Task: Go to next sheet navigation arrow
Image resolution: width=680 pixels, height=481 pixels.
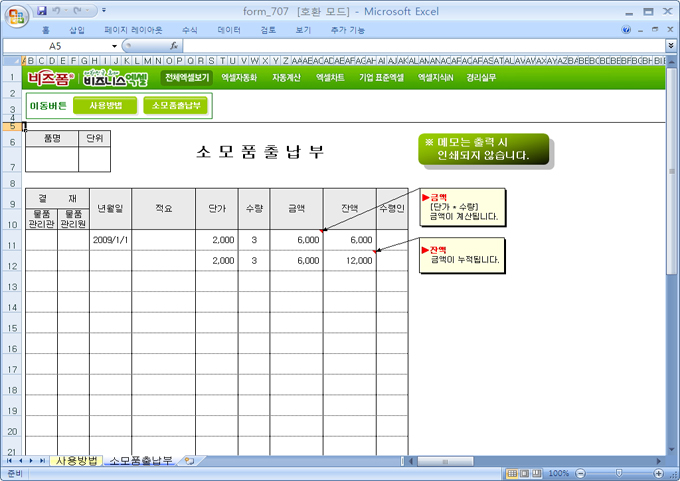Action: pos(31,461)
